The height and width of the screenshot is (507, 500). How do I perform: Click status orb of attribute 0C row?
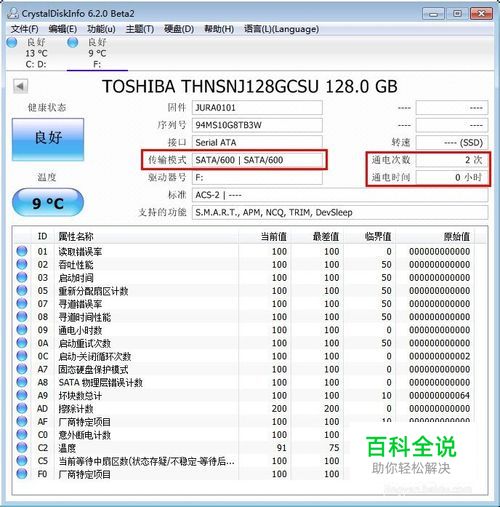22,356
